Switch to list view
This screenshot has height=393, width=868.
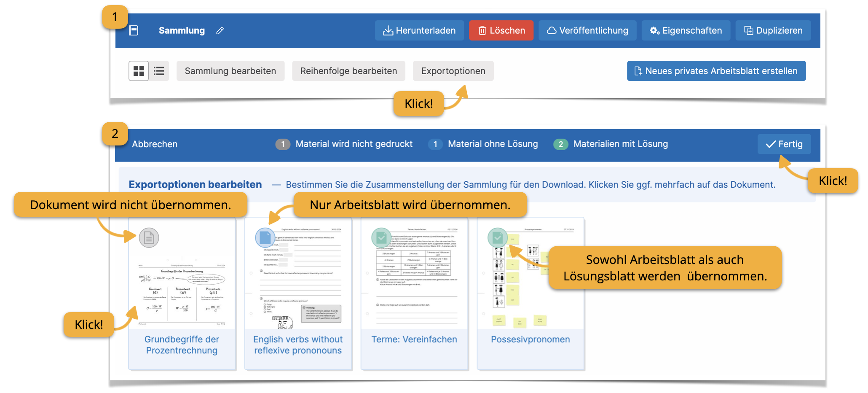pos(159,71)
